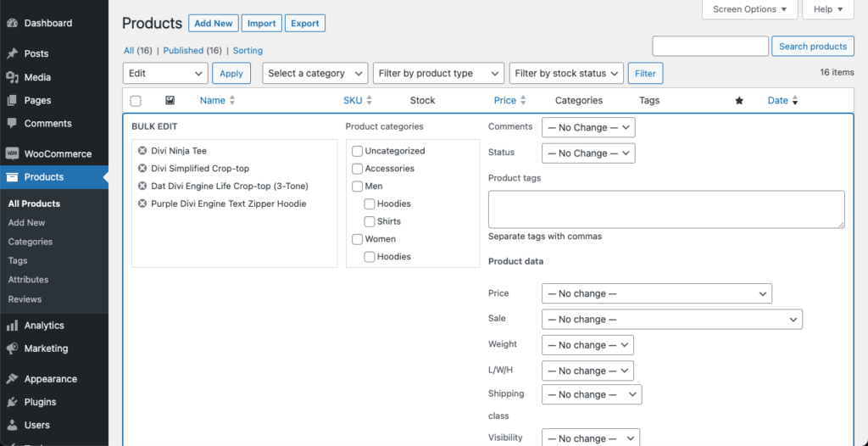
Task: Open the Sale change dropdown
Action: 672,319
